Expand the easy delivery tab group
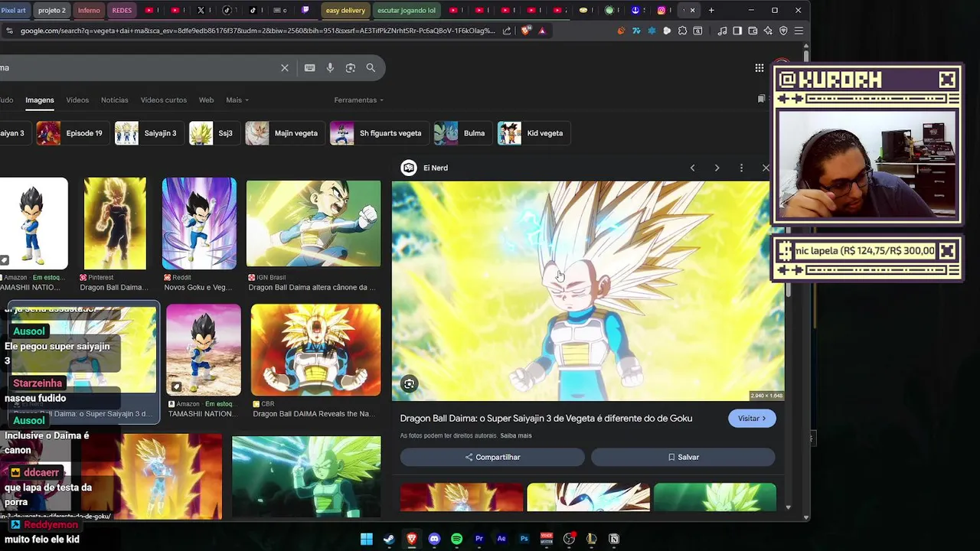The image size is (980, 551). tap(345, 10)
